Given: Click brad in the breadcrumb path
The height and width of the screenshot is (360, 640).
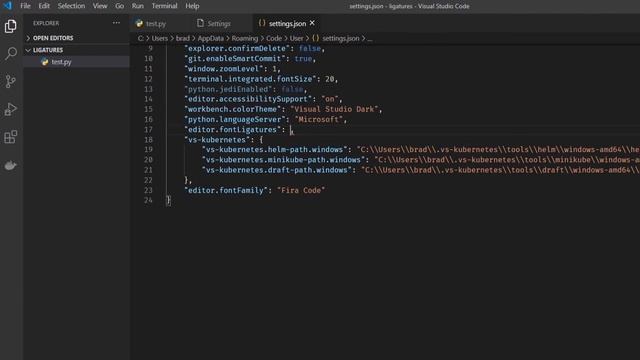Looking at the screenshot, I should 182,38.
